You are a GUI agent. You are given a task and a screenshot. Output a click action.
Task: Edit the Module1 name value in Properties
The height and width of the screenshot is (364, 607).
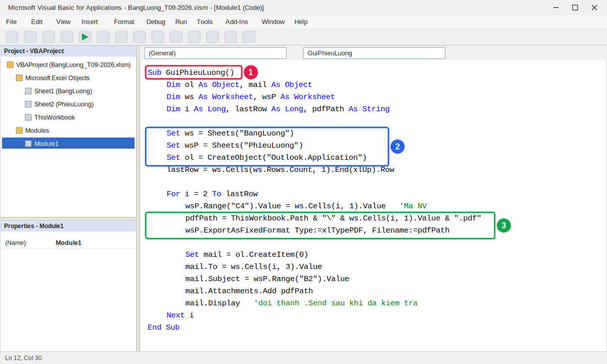(x=68, y=243)
